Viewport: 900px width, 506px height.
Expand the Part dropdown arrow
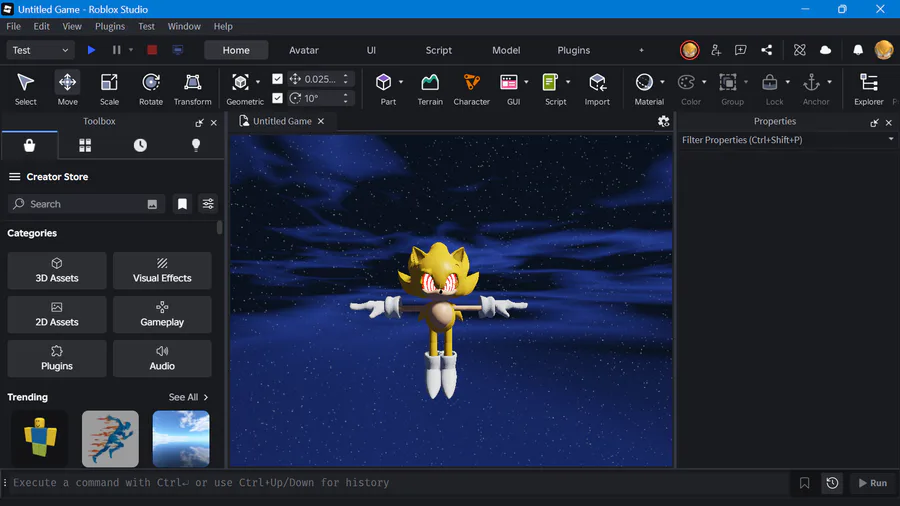click(401, 82)
